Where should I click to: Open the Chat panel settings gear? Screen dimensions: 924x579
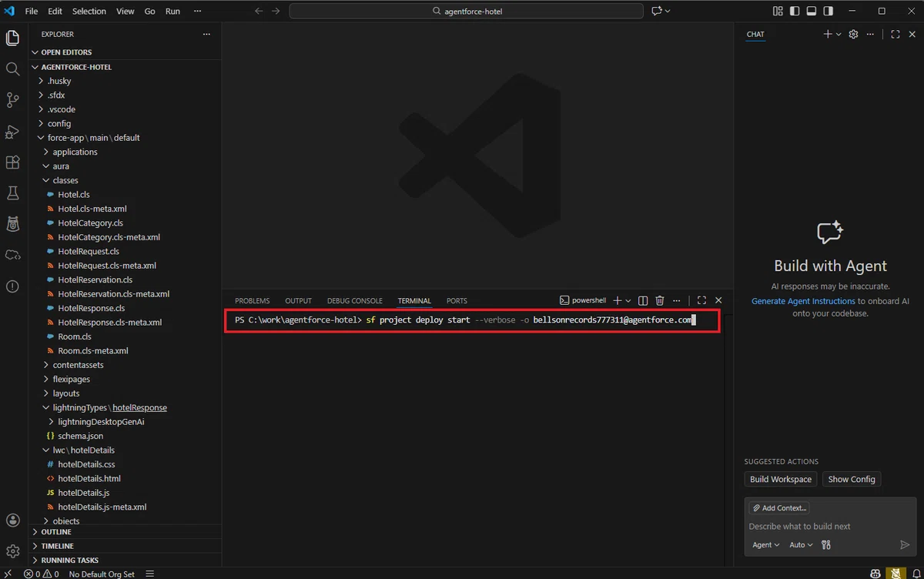[x=853, y=34]
